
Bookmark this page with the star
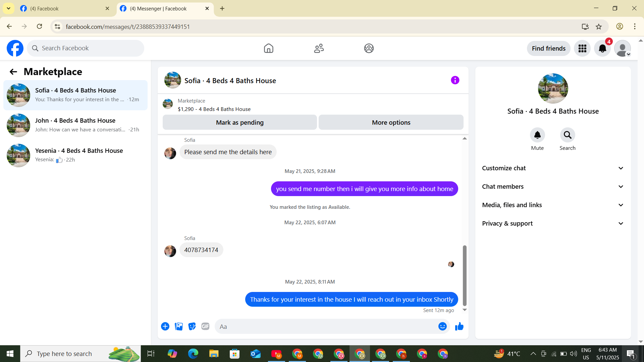tap(599, 26)
